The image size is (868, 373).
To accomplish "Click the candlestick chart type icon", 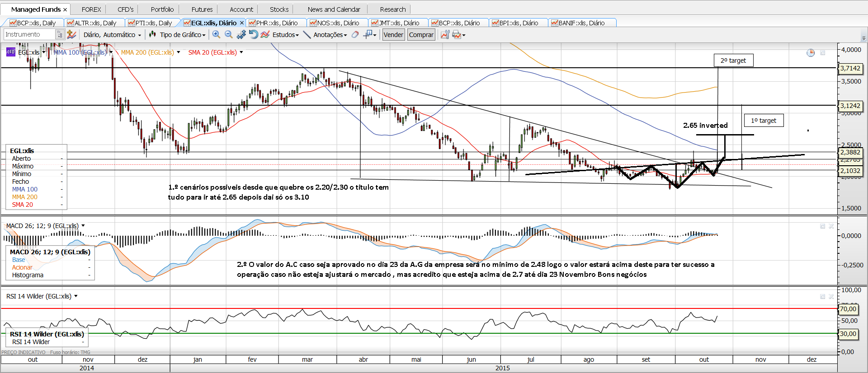I will [x=153, y=34].
